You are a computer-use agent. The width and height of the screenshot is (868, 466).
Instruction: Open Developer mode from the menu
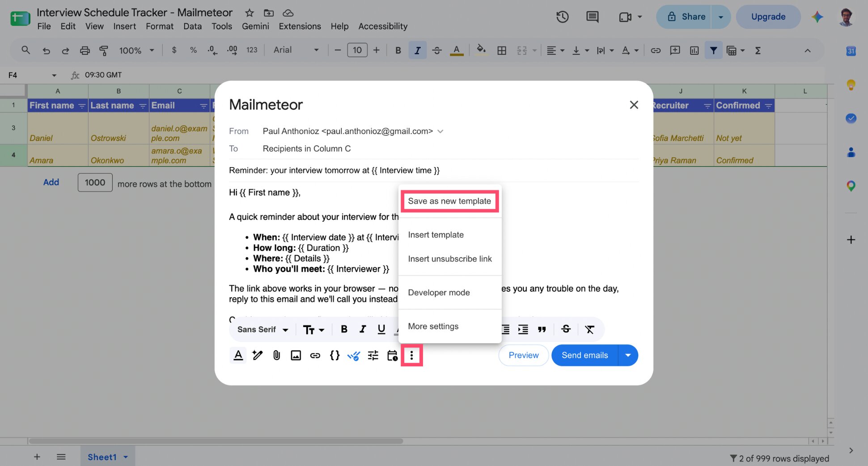[x=439, y=292]
